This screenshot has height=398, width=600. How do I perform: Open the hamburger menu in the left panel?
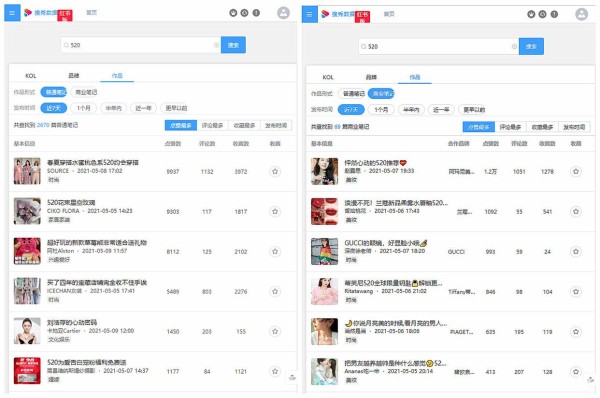click(x=12, y=13)
